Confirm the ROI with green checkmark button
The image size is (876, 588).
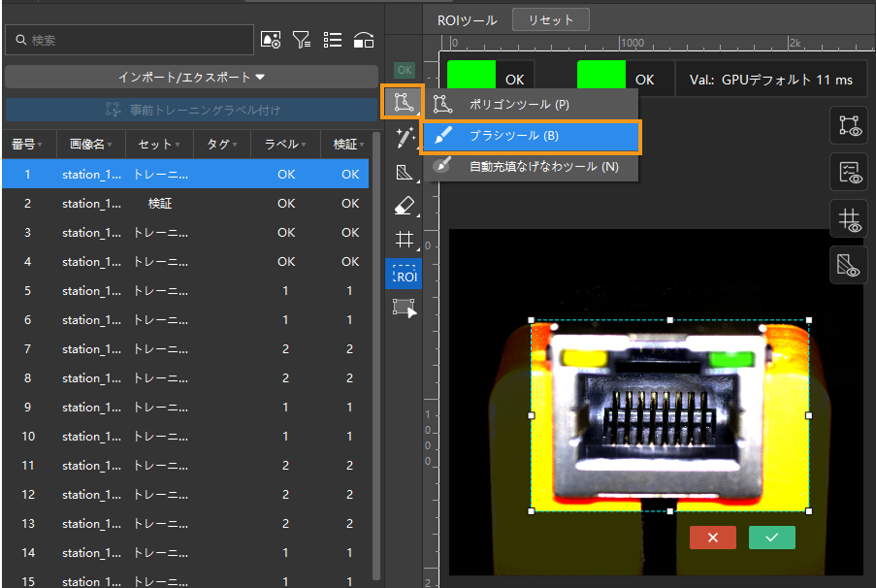tap(771, 538)
